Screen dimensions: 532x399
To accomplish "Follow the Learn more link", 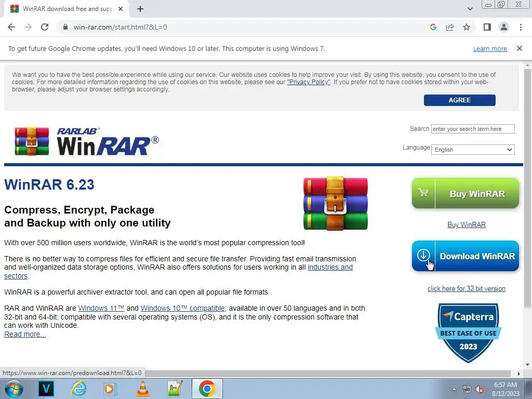I will [x=490, y=49].
